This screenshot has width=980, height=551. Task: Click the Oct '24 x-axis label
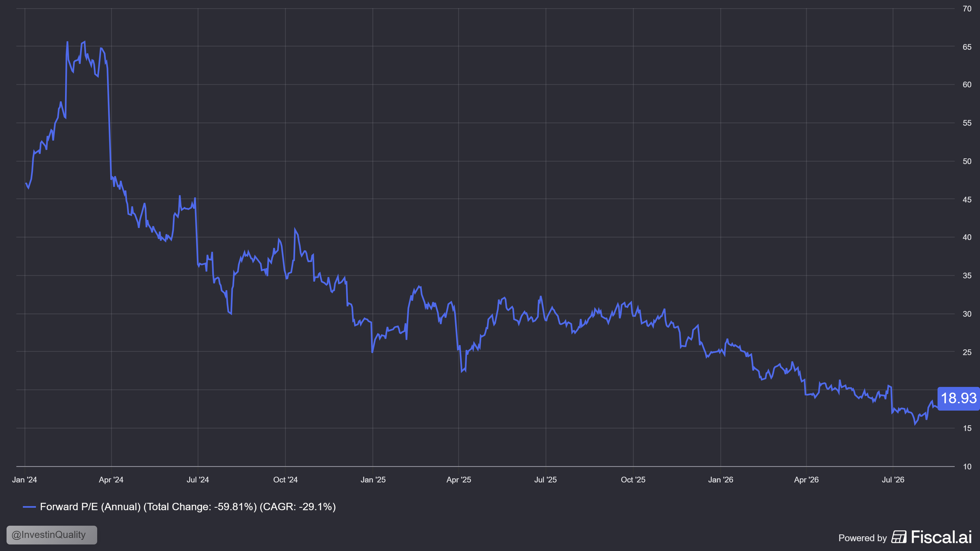(x=285, y=480)
